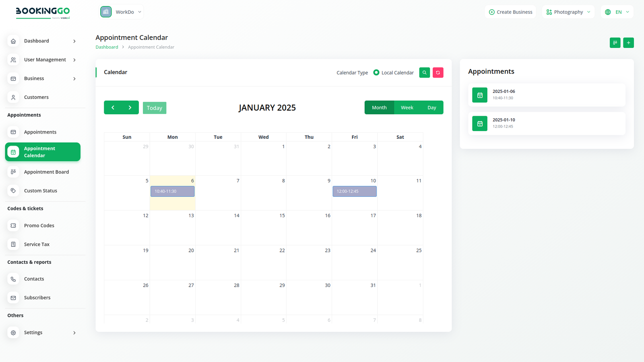Image resolution: width=644 pixels, height=362 pixels.
Task: Follow the Dashboard breadcrumb link
Action: pyautogui.click(x=107, y=47)
